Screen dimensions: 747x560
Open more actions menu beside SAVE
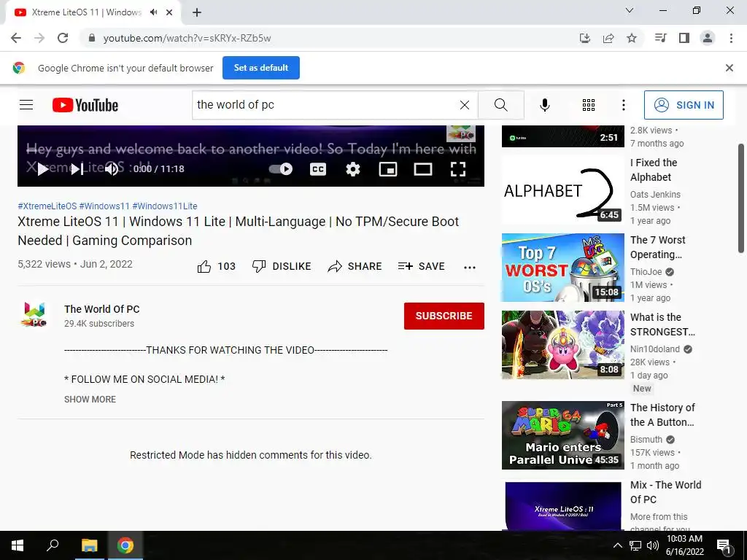pyautogui.click(x=470, y=267)
